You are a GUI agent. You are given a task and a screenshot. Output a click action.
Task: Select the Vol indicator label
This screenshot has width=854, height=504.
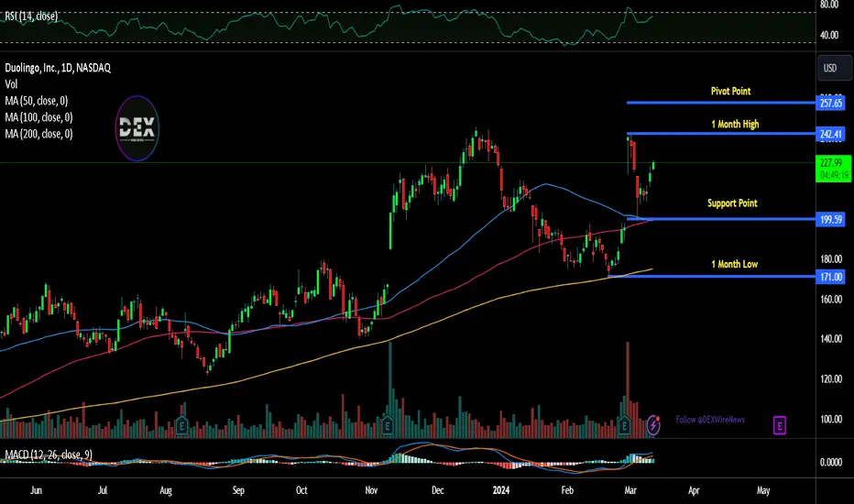coord(11,84)
